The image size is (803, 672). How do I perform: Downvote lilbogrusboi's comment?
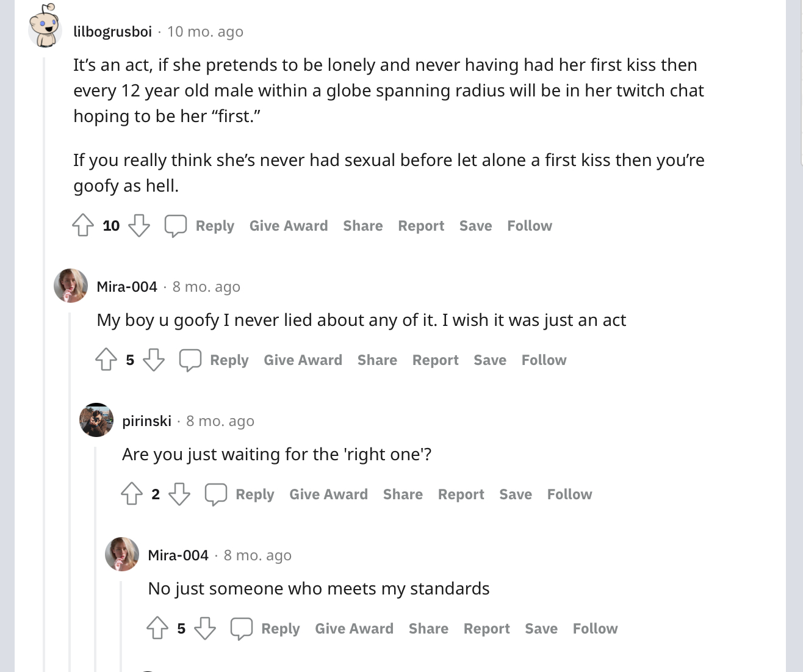pyautogui.click(x=139, y=225)
